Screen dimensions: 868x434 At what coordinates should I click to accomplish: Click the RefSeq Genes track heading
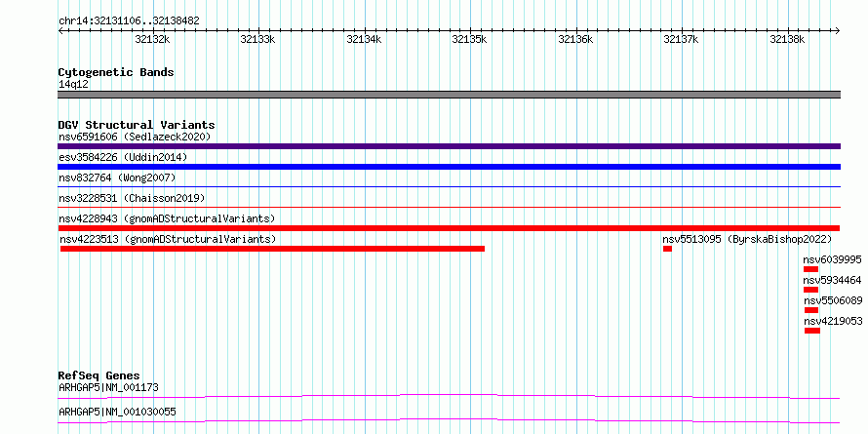tap(99, 375)
